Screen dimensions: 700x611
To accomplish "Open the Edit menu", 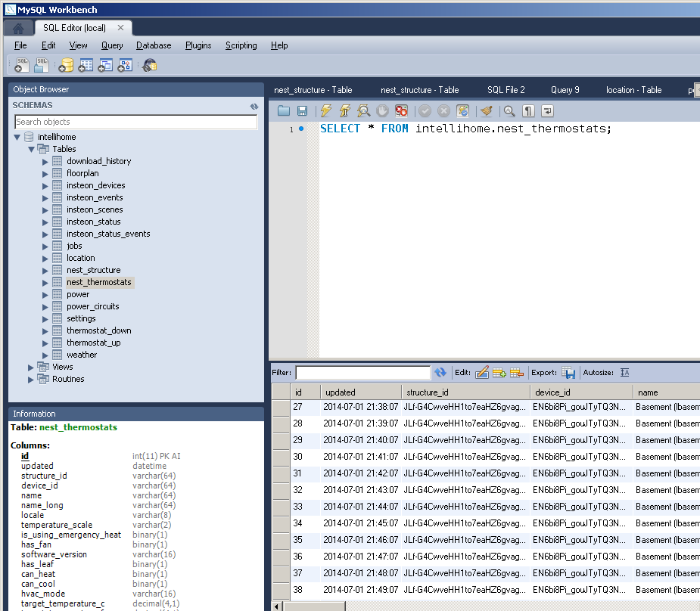I will (x=48, y=45).
